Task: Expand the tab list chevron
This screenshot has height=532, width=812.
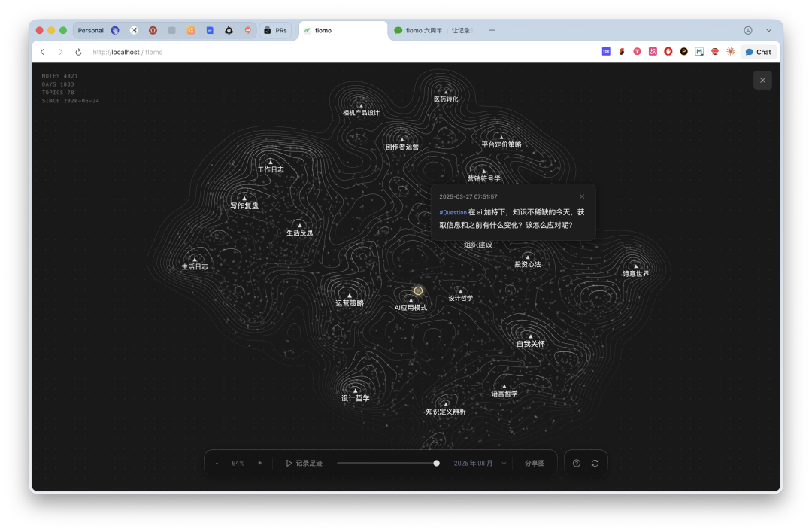Action: coord(768,31)
